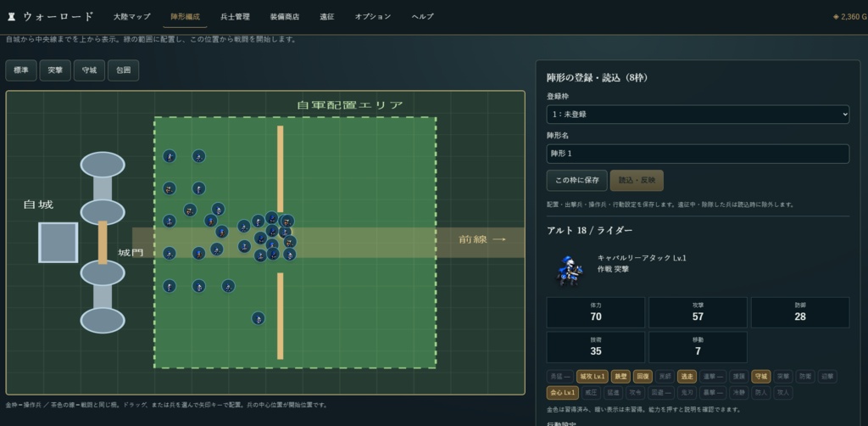This screenshot has height=426, width=868.
Task: Click the 体力 70 stat box
Action: [x=596, y=312]
